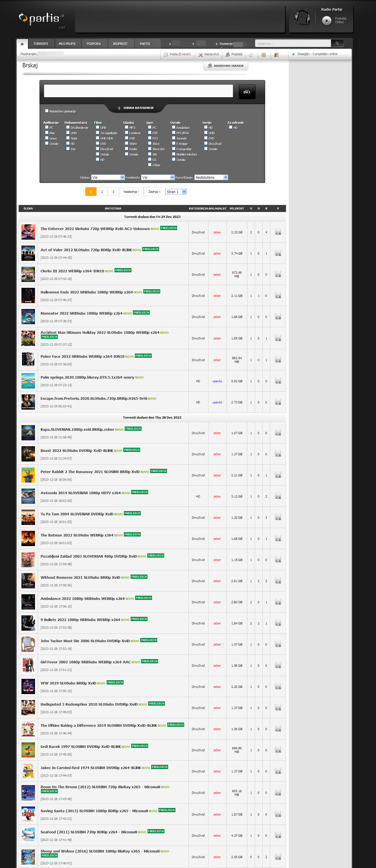Image resolution: width=376 pixels, height=868 pixels.
Task: Check Aplikacije PC category
Action: coord(47,127)
